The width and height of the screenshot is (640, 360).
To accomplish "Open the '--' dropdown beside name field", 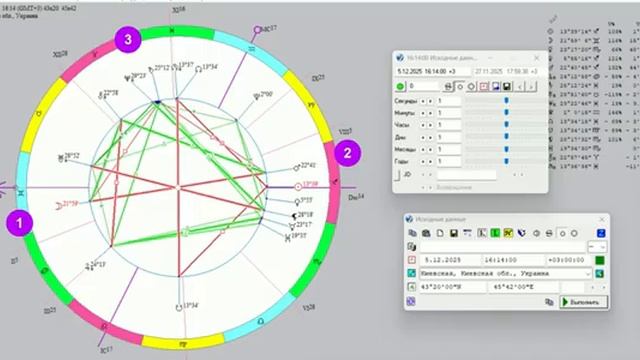I will click(597, 247).
